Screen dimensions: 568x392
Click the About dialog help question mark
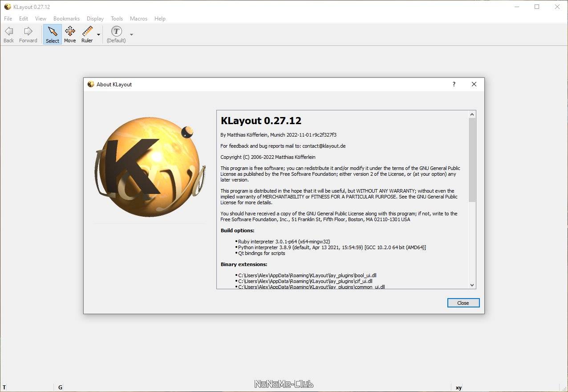[454, 84]
